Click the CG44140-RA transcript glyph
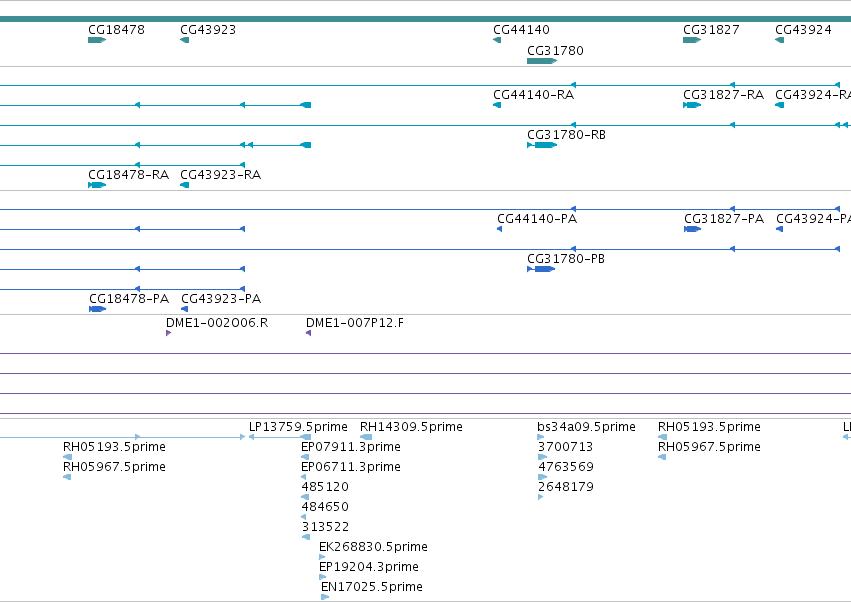Screen dimensions: 851x602 (x=497, y=105)
